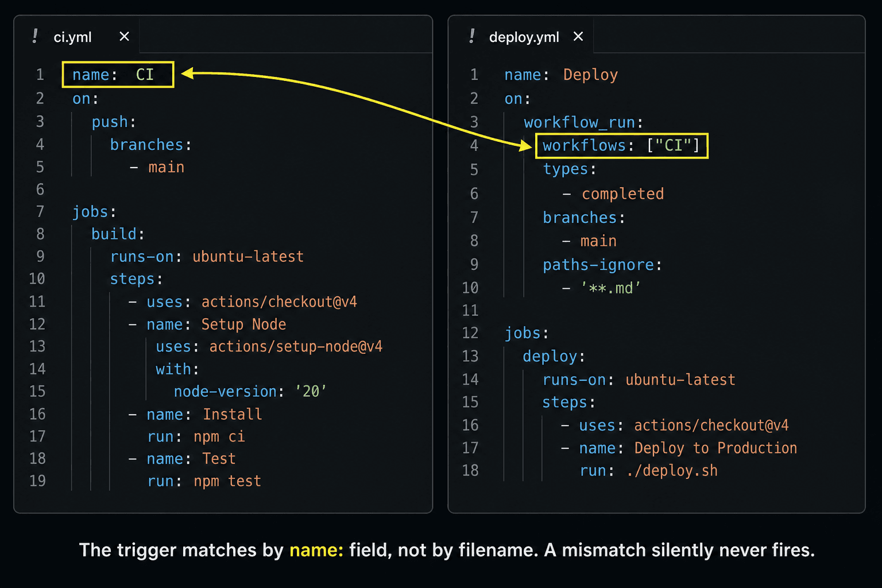
Task: Close the ci.yml tab
Action: click(x=124, y=37)
